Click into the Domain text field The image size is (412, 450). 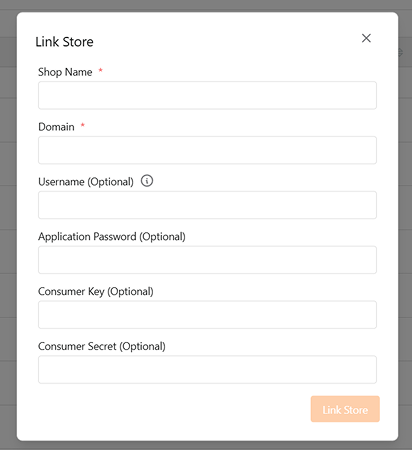pos(207,150)
